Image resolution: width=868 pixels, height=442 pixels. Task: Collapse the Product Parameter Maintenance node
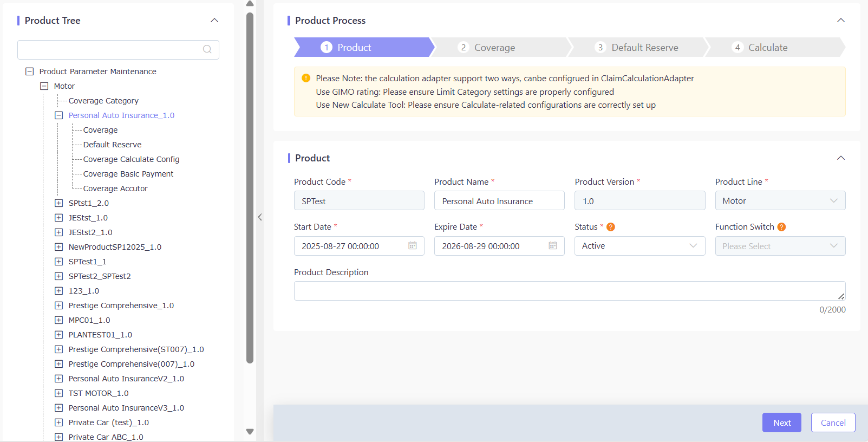30,71
